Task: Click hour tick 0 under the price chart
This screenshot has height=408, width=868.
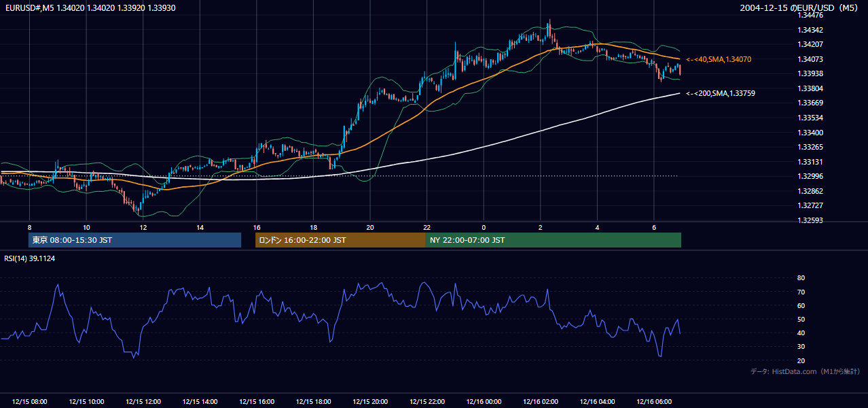Action: [x=484, y=227]
